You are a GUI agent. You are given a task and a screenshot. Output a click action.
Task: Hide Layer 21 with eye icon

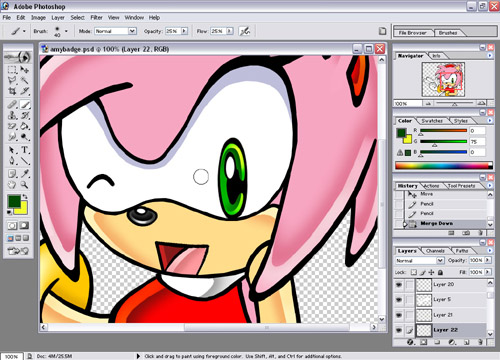pos(399,315)
